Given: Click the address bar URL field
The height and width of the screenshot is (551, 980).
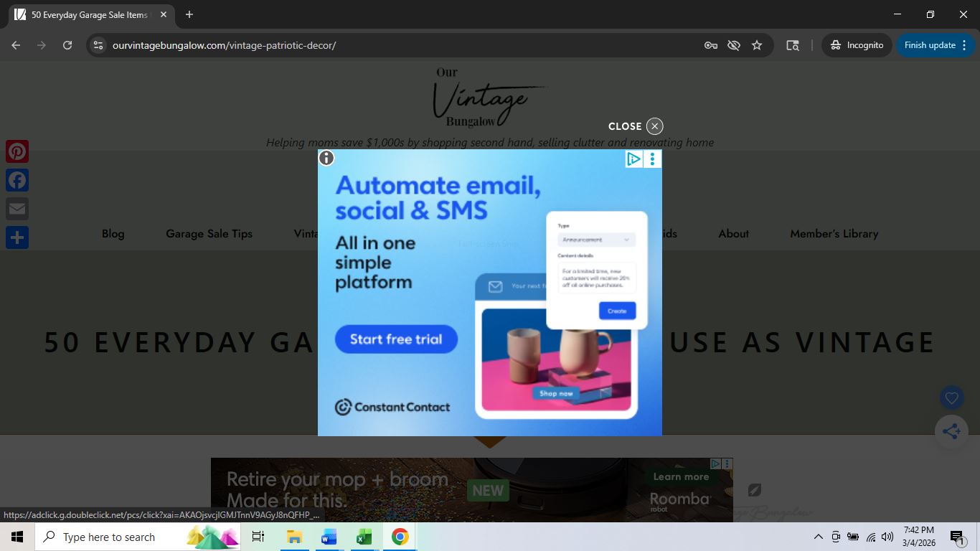Looking at the screenshot, I should [402, 45].
